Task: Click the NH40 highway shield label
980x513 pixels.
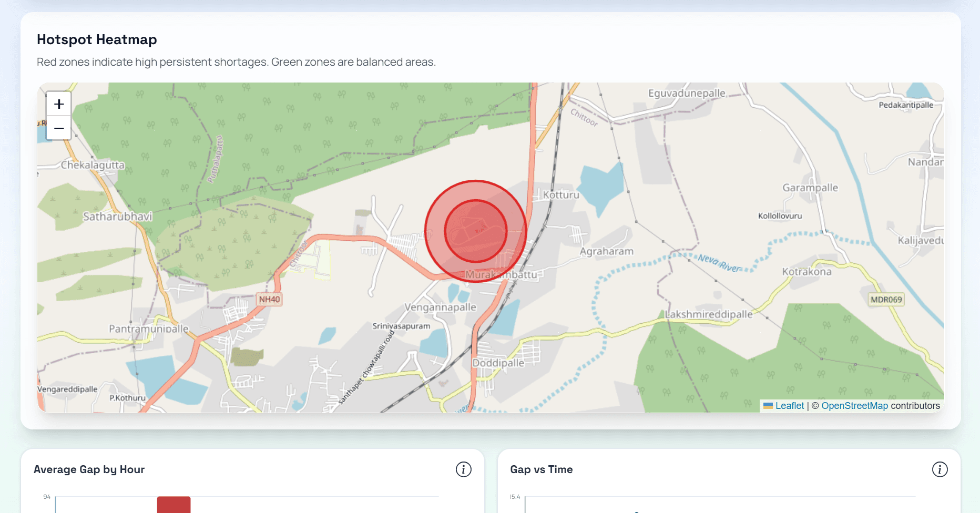Action: pyautogui.click(x=269, y=299)
